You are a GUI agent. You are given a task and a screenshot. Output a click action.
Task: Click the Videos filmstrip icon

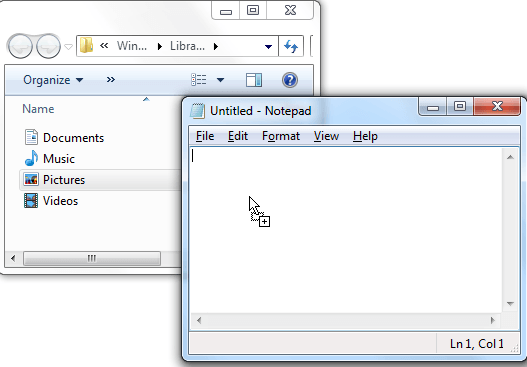31,201
